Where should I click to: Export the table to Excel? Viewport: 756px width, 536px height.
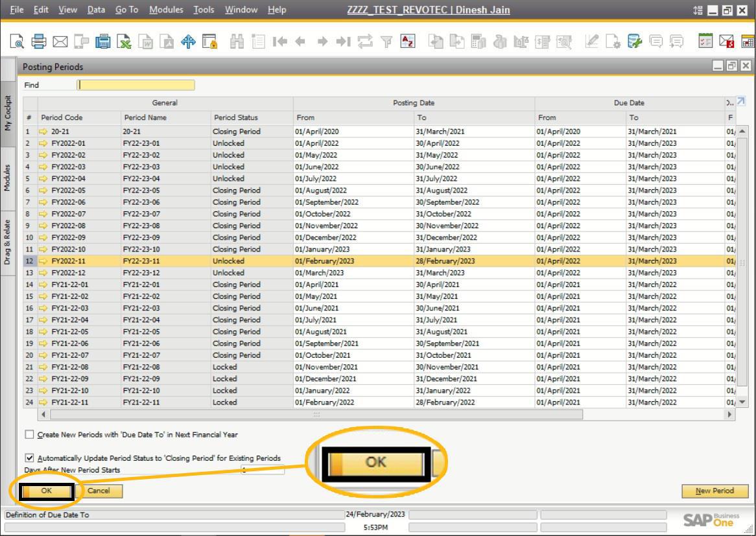click(124, 41)
